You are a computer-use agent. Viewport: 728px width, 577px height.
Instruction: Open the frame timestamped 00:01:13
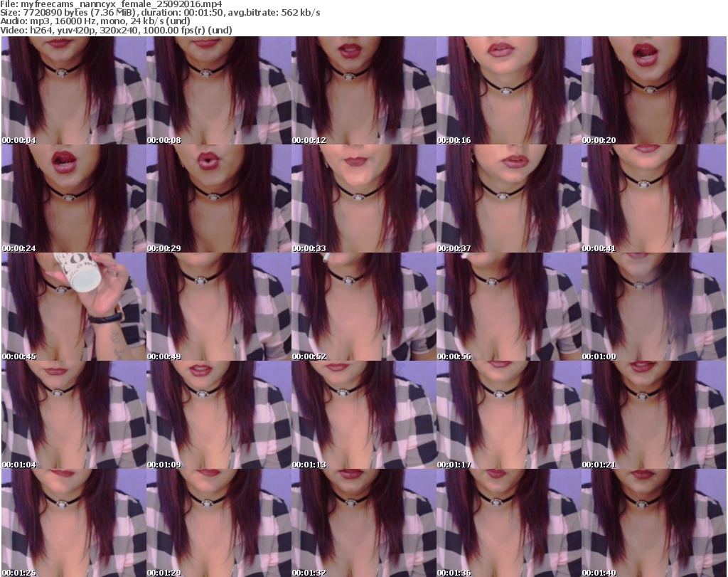[363, 415]
